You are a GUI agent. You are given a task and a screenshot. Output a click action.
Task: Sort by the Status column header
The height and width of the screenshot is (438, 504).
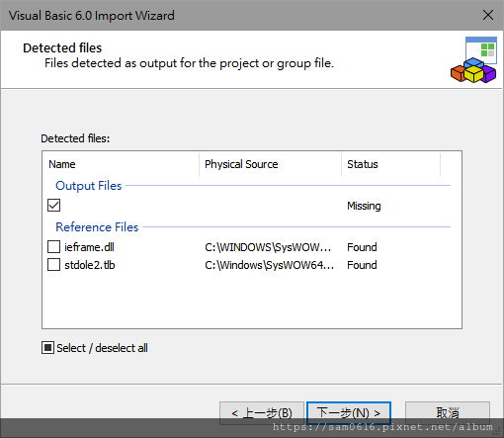coord(390,164)
